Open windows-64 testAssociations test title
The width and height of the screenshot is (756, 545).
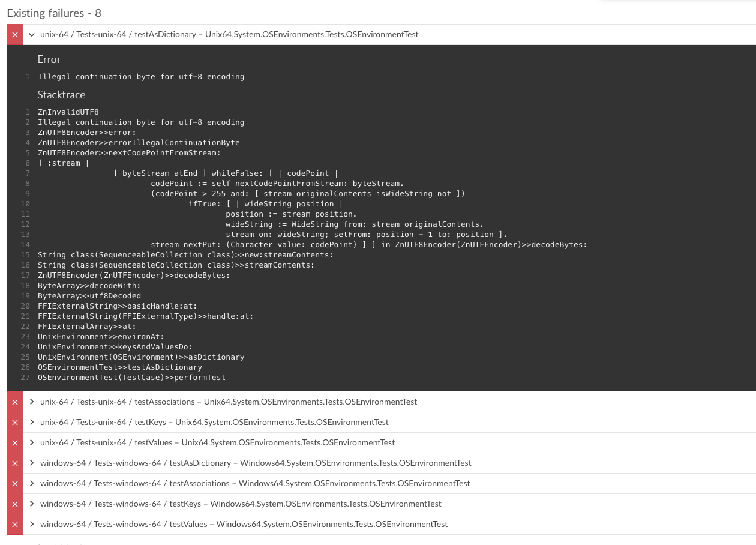click(255, 484)
